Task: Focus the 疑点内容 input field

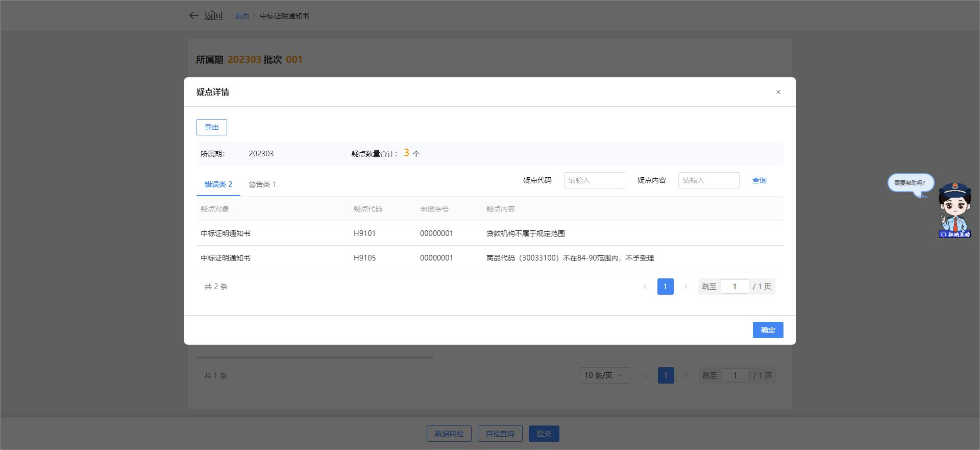Action: (708, 180)
